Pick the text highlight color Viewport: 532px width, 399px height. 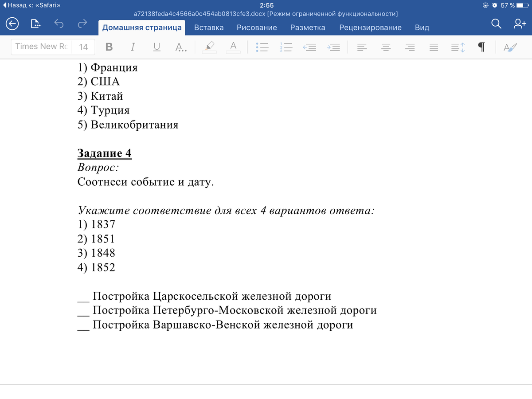209,47
